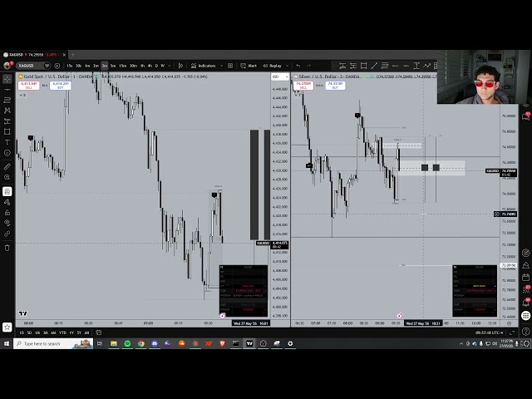Select the diagonal line tool in favorites toolbar

(x=374, y=66)
